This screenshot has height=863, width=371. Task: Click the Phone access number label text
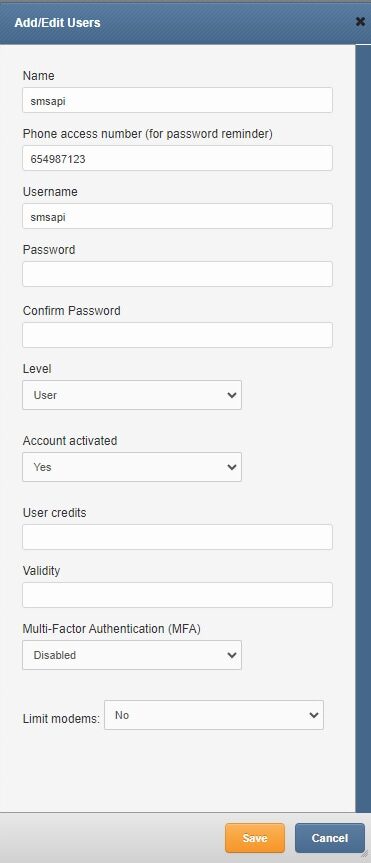coord(148,134)
